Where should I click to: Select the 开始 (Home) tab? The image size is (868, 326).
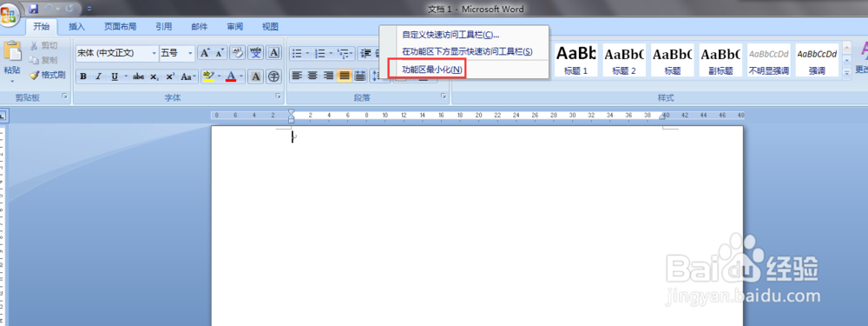[x=41, y=27]
